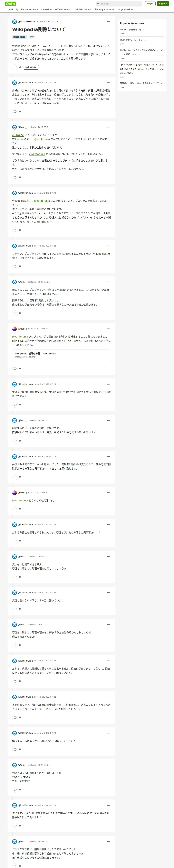Open options menu on the Wikipedia link card comment
This screenshot has width=174, height=868.
click(108, 329)
